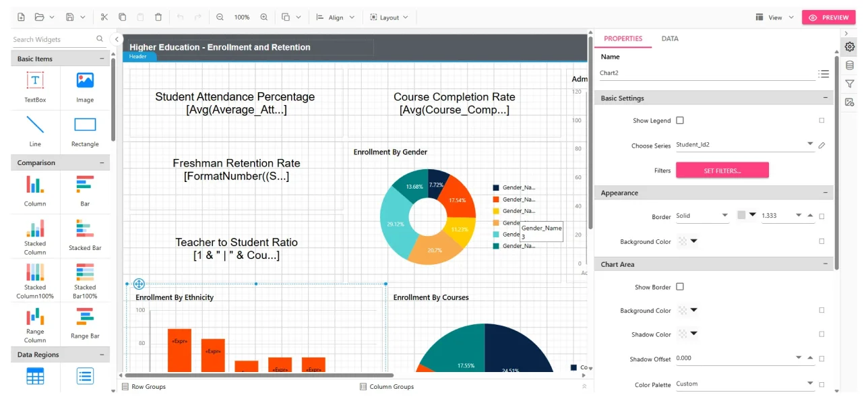Select Stacked Bar chart widget
This screenshot has height=399, width=868.
[x=85, y=235]
